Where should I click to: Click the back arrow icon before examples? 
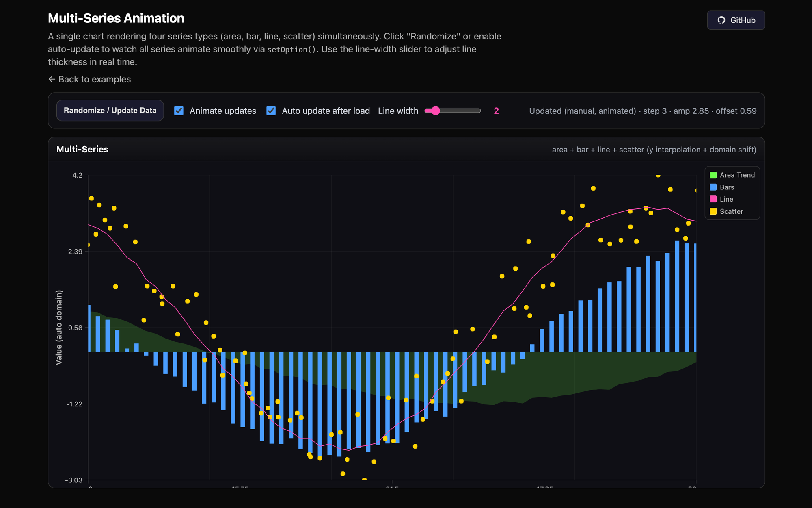[52, 79]
